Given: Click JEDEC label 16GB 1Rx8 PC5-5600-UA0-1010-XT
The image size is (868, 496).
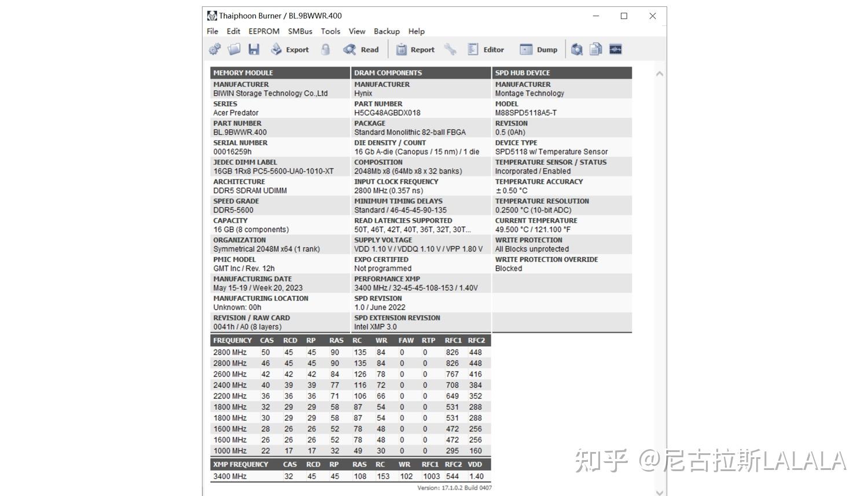Looking at the screenshot, I should tap(273, 171).
